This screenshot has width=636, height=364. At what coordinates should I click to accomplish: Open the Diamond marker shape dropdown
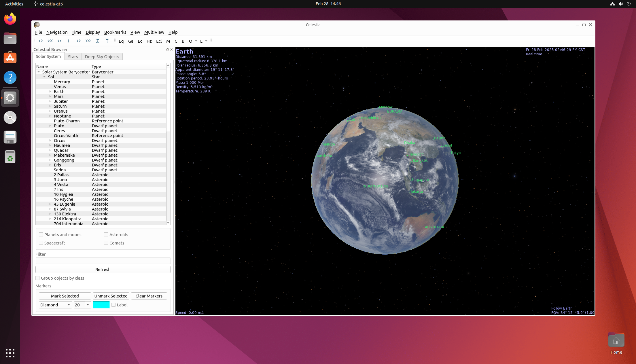(x=55, y=305)
